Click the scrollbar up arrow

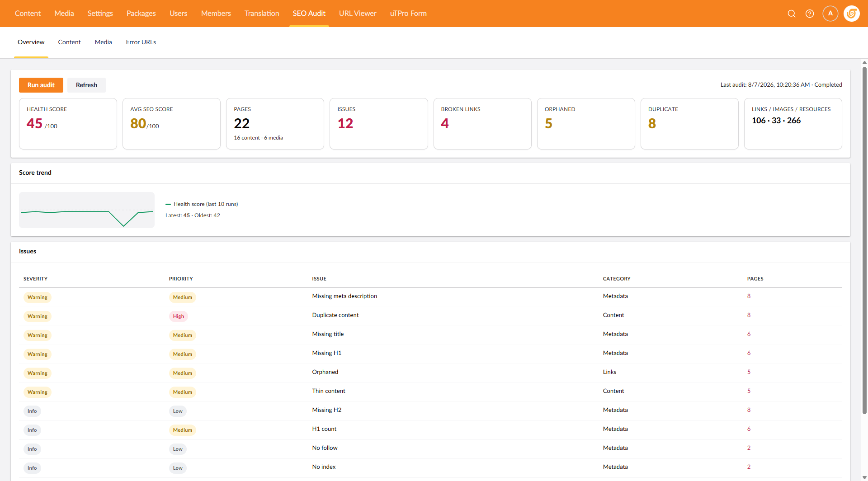[864, 63]
